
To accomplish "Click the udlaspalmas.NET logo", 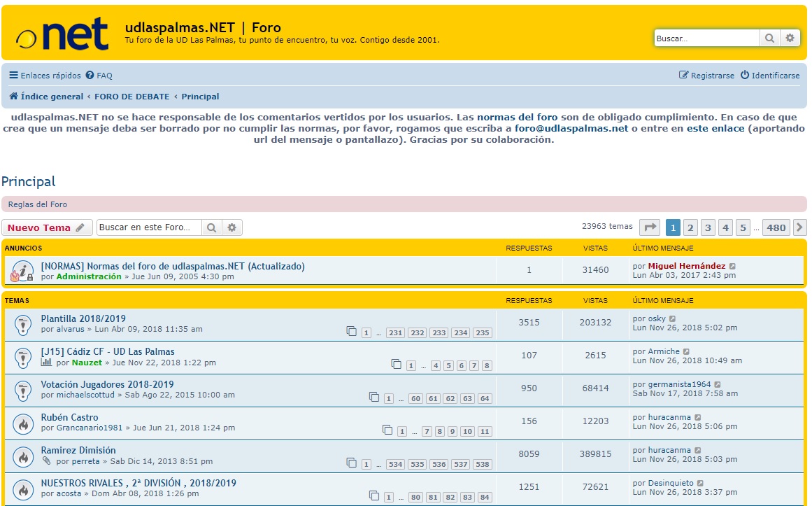I will tap(62, 34).
